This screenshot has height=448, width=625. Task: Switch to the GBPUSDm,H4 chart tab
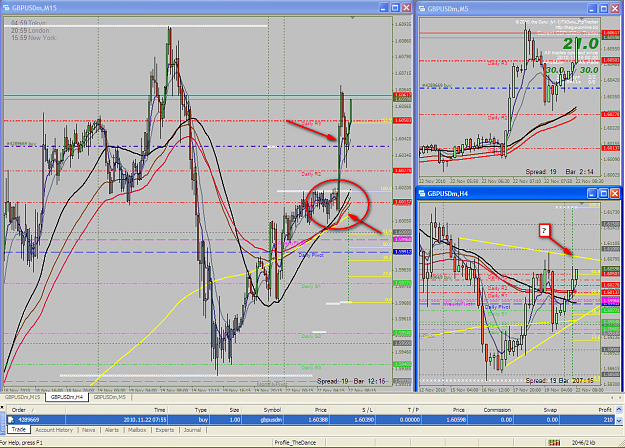pyautogui.click(x=67, y=397)
